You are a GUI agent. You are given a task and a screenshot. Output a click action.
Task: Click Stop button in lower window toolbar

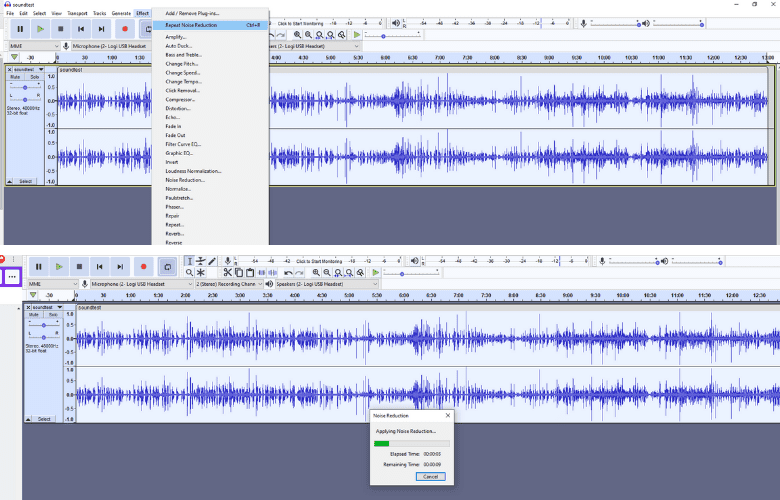pos(79,267)
